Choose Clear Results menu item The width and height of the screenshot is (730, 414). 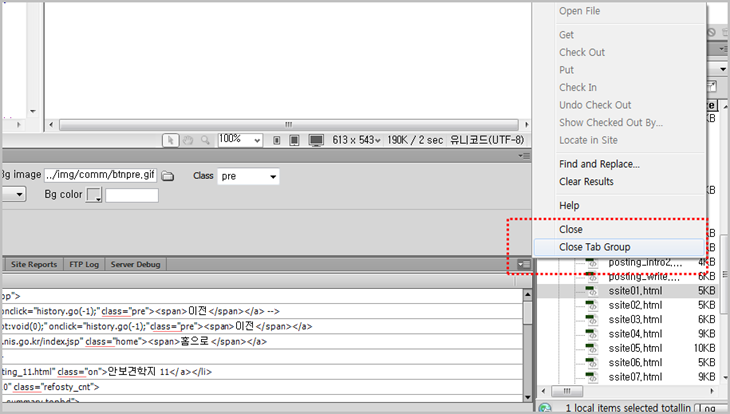[586, 182]
